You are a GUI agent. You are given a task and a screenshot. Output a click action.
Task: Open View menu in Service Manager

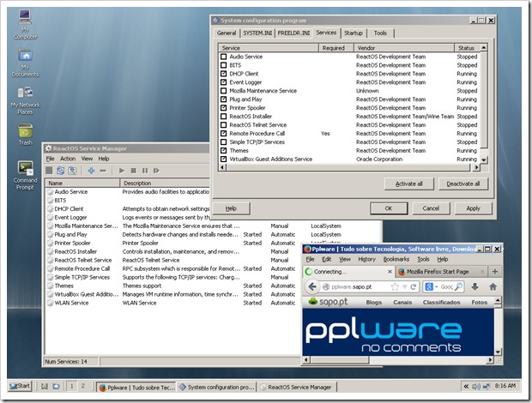87,159
